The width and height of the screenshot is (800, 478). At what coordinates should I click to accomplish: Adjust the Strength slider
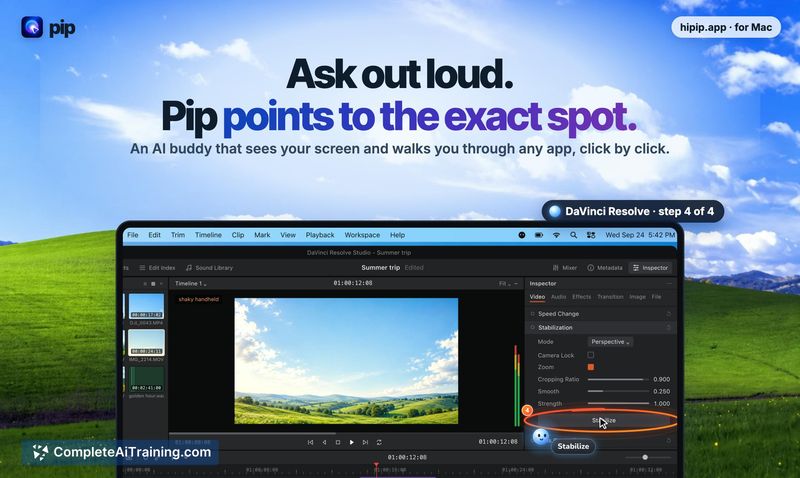pyautogui.click(x=618, y=404)
